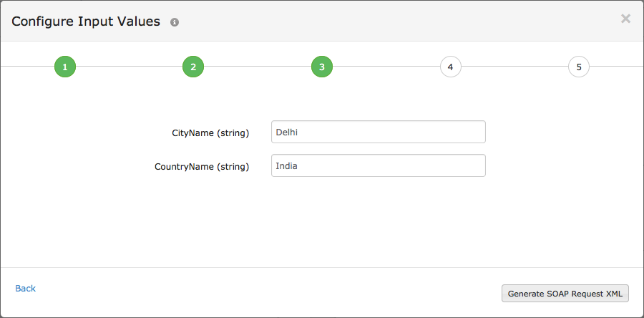Select the current step 3 indicator

tap(321, 67)
